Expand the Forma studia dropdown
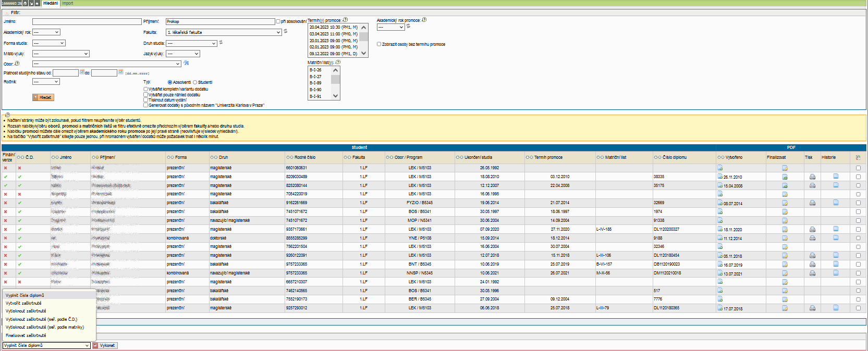 [x=48, y=43]
